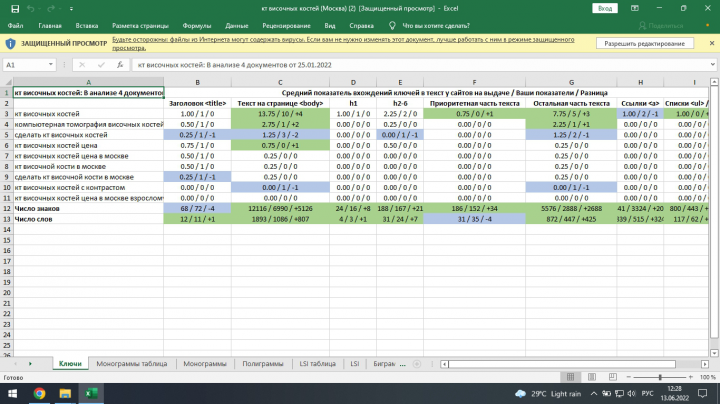This screenshot has height=404, width=720.
Task: Click the Insert Function fx icon
Action: click(x=120, y=65)
